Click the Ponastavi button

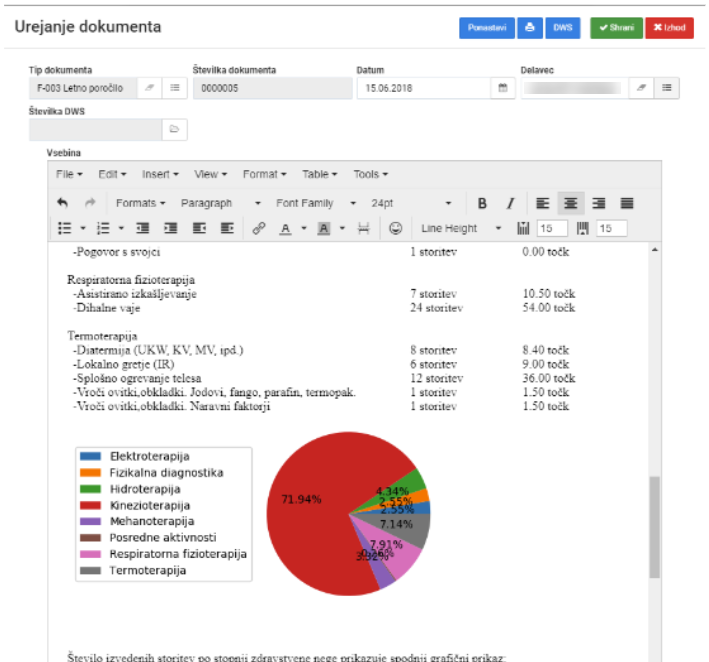487,28
